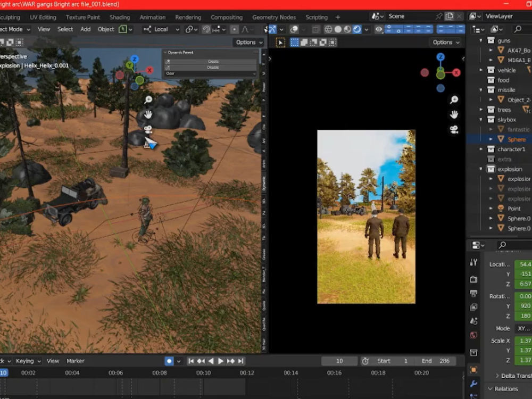Click the zoom icon in the left viewport

pyautogui.click(x=148, y=99)
